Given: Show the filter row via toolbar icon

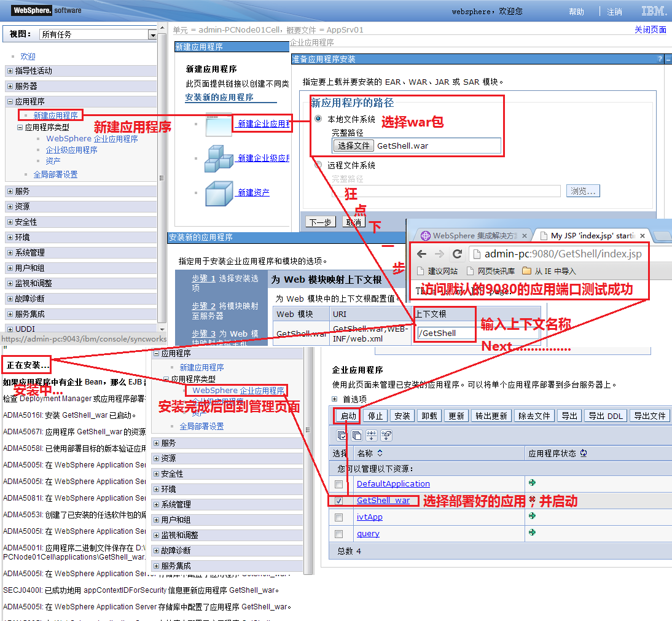Looking at the screenshot, I should coord(372,436).
